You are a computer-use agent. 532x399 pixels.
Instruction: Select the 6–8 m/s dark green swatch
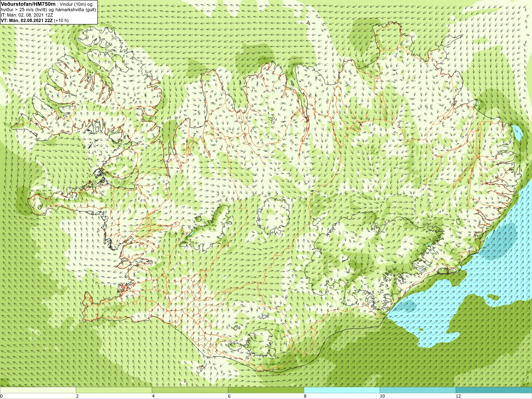(266, 390)
